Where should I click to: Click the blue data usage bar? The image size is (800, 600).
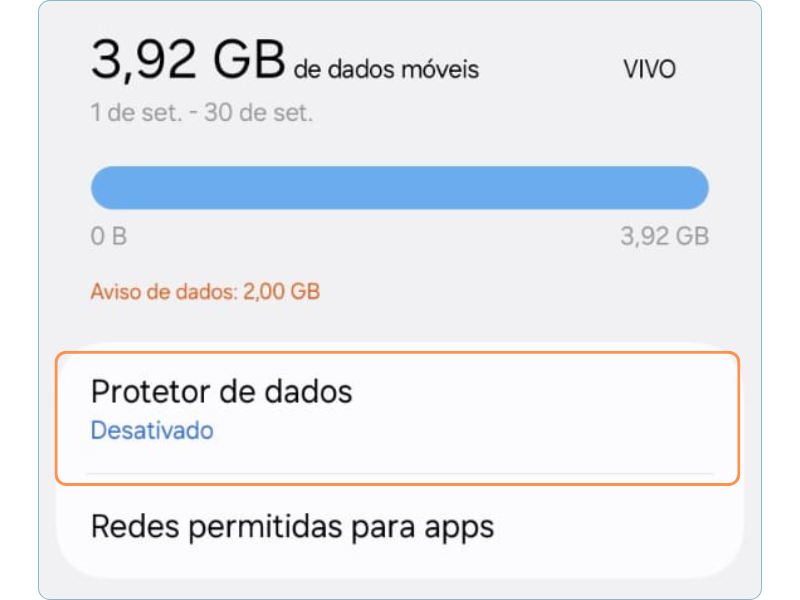[x=400, y=188]
